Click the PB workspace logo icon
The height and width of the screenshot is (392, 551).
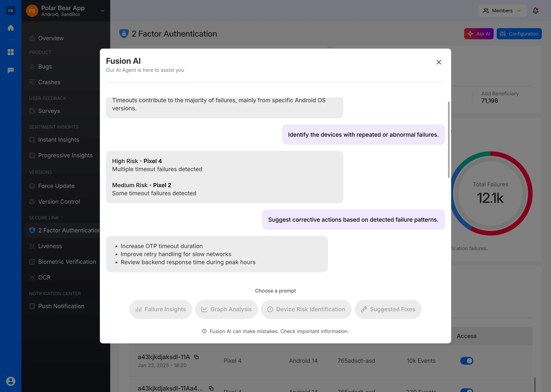tap(10, 11)
